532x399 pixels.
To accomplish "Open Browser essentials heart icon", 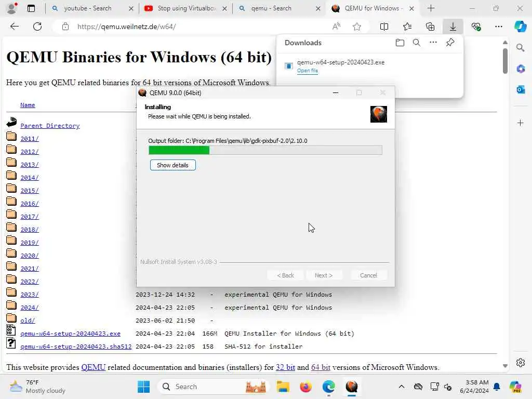I will pyautogui.click(x=476, y=26).
